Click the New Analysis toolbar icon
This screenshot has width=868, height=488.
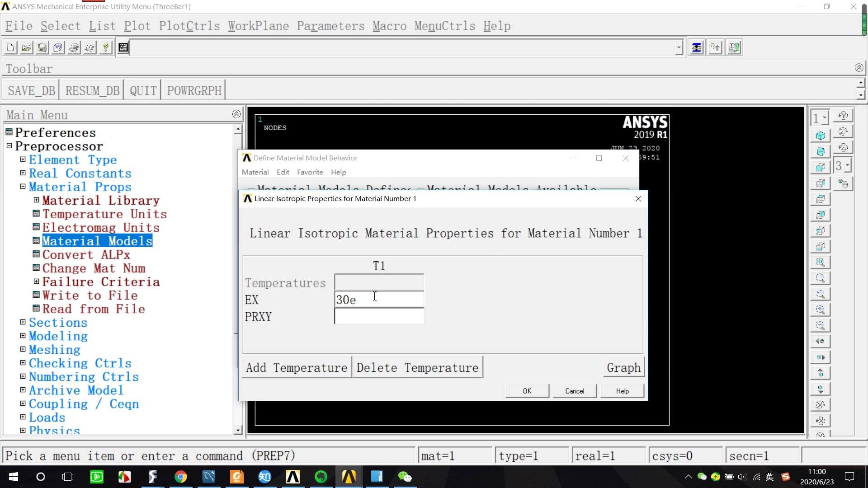click(10, 47)
